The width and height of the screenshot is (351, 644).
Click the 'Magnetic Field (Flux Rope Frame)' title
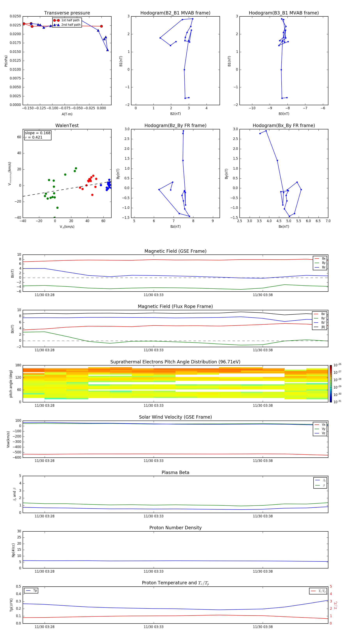coord(175,307)
